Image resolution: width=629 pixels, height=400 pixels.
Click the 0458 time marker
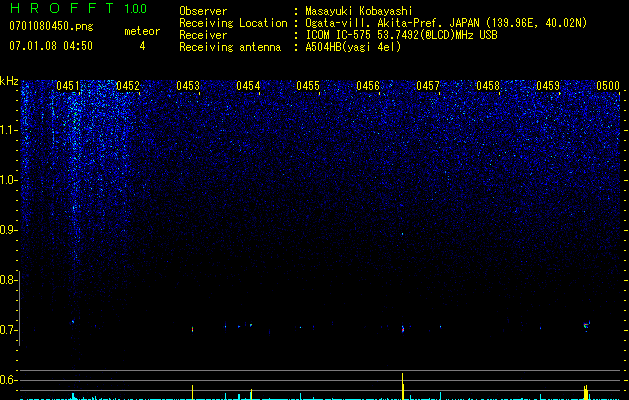(488, 86)
